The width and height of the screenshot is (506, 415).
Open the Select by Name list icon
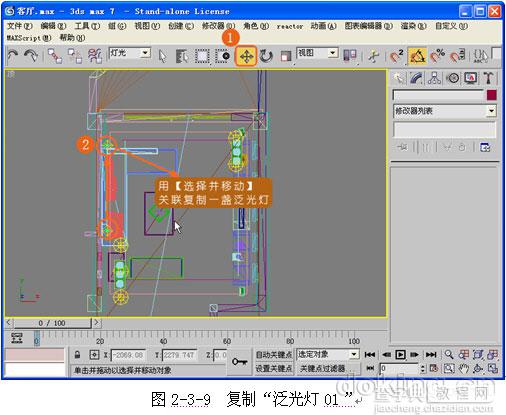182,56
